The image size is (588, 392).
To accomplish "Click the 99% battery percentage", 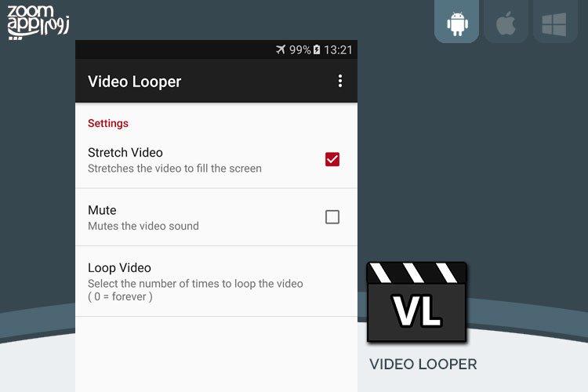I will click(299, 50).
